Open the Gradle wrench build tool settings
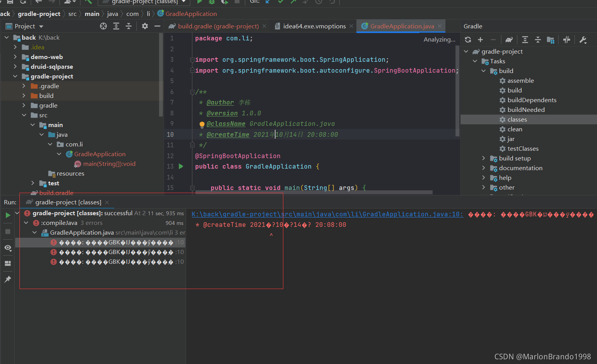 point(583,40)
